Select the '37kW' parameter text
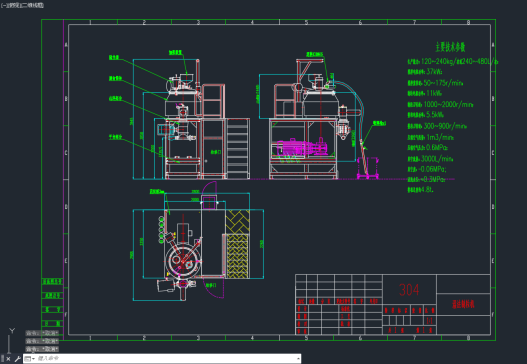The width and height of the screenshot is (527, 364). [x=434, y=72]
